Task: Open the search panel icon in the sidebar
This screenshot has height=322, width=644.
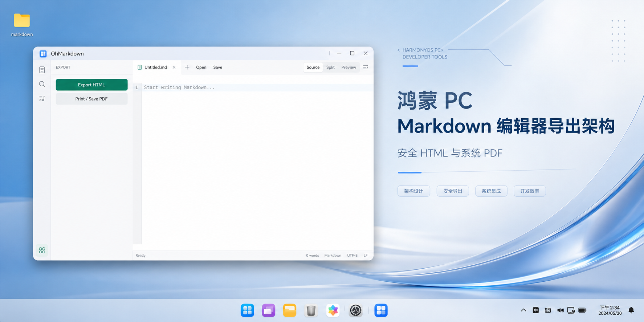Action: [x=42, y=84]
